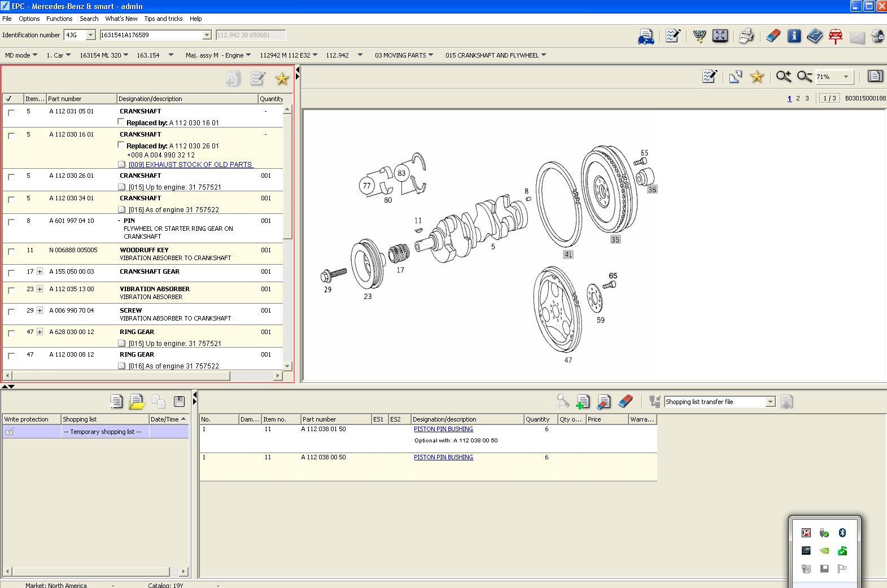Click the zoom out magnifier icon

coord(804,77)
